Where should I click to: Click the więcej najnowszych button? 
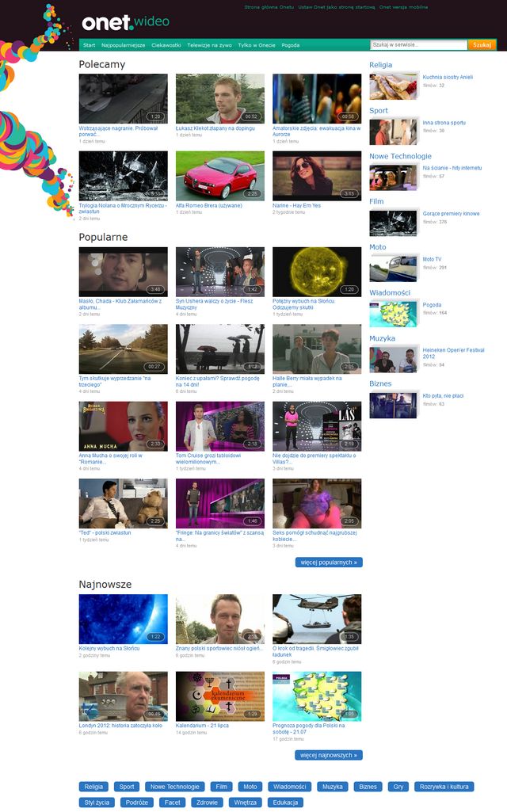click(329, 755)
